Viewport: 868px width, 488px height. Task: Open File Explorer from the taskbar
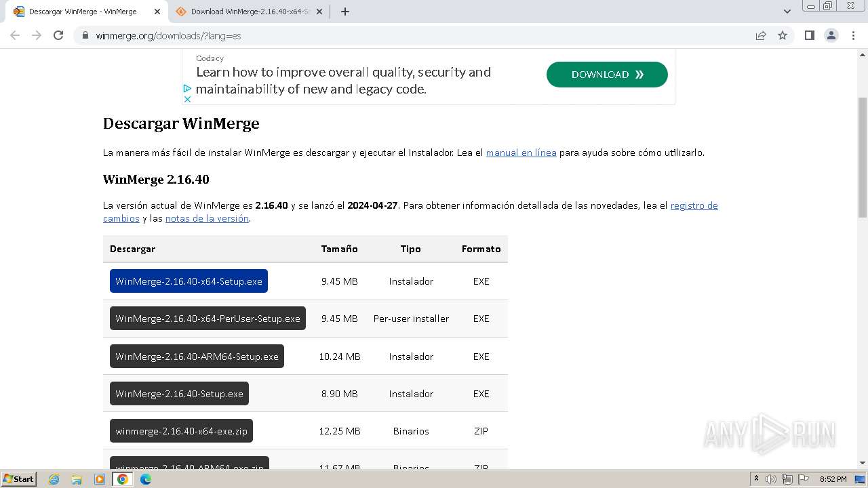[x=77, y=479]
